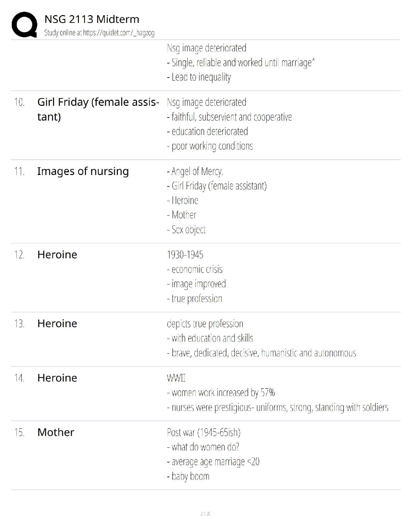411x532 pixels.
Task: Click the depicts true profession text
Action: pos(205,324)
